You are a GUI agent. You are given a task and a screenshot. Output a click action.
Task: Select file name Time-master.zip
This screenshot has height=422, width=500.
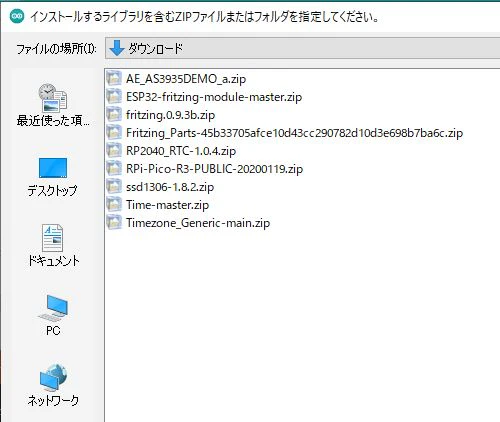pos(167,205)
